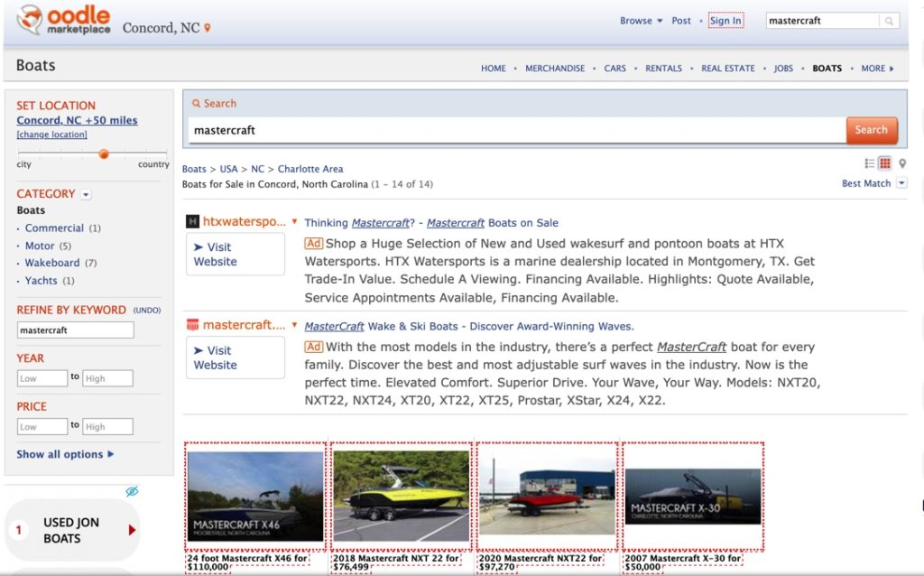This screenshot has height=576, width=924.
Task: Click Visit Website for htxwatersports ad
Action: tap(236, 254)
